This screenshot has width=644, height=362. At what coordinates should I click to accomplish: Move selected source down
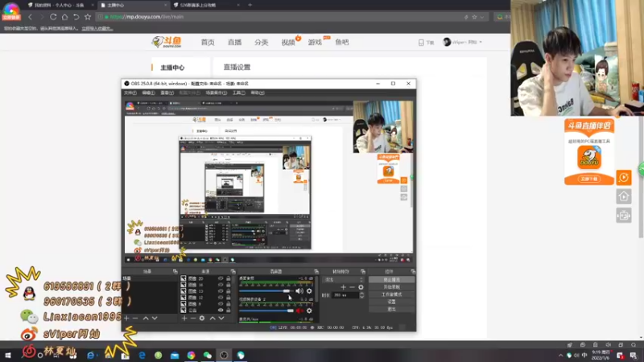221,318
